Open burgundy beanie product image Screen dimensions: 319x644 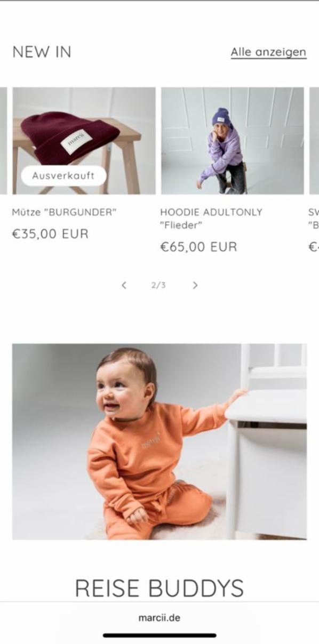[84, 141]
